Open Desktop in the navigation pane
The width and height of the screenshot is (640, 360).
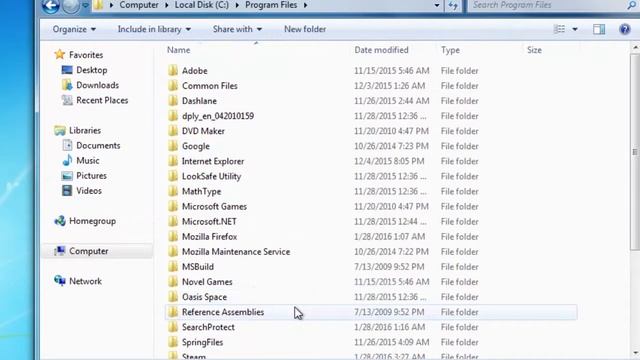[91, 70]
